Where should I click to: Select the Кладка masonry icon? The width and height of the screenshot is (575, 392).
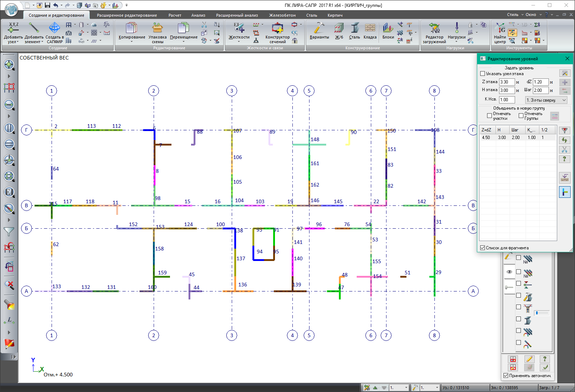coord(370,28)
